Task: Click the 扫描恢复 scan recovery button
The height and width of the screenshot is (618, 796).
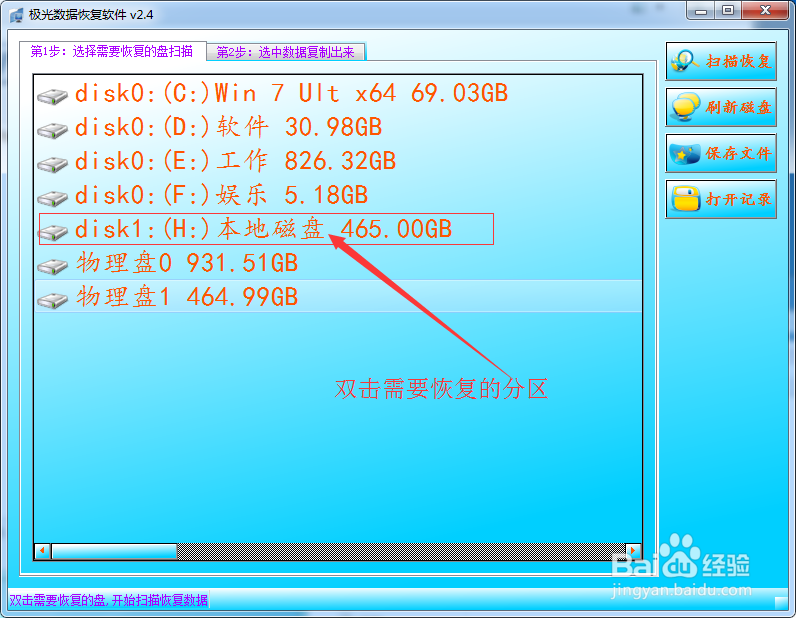Action: [721, 61]
